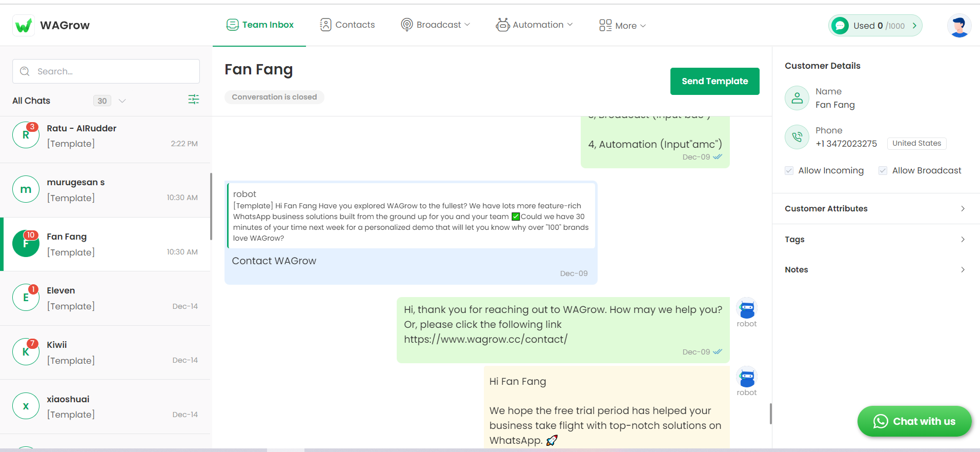Click the chat list scrollbar
The image size is (980, 452).
pos(211,206)
